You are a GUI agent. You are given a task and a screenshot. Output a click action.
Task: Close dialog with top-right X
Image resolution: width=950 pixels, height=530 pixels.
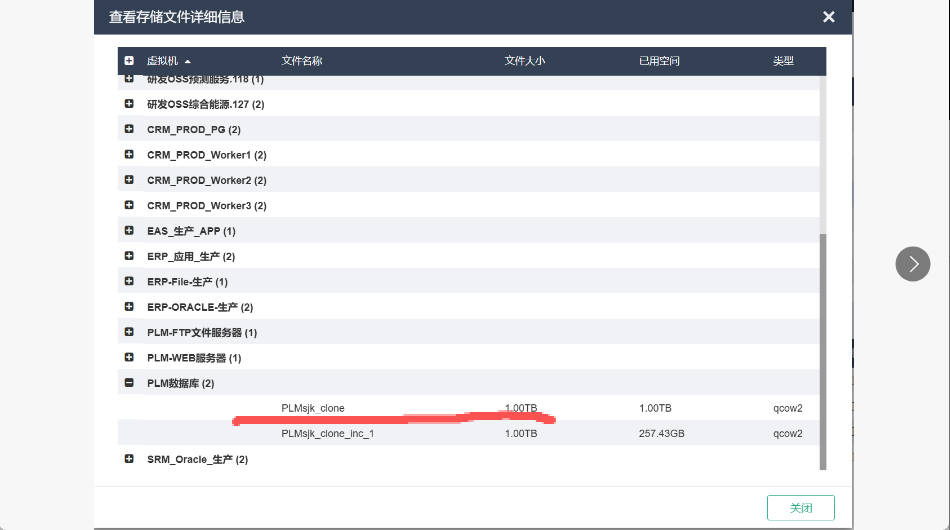[x=828, y=17]
